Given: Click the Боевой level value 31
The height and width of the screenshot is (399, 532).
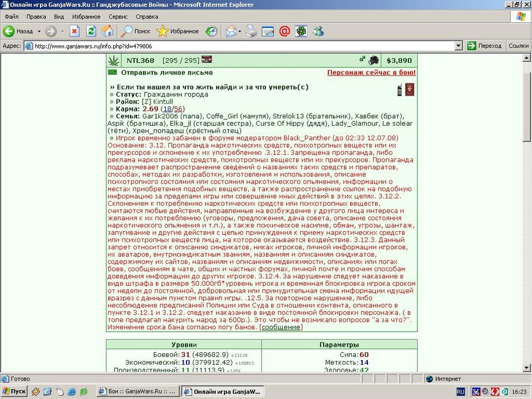Looking at the screenshot, I should coord(185,354).
